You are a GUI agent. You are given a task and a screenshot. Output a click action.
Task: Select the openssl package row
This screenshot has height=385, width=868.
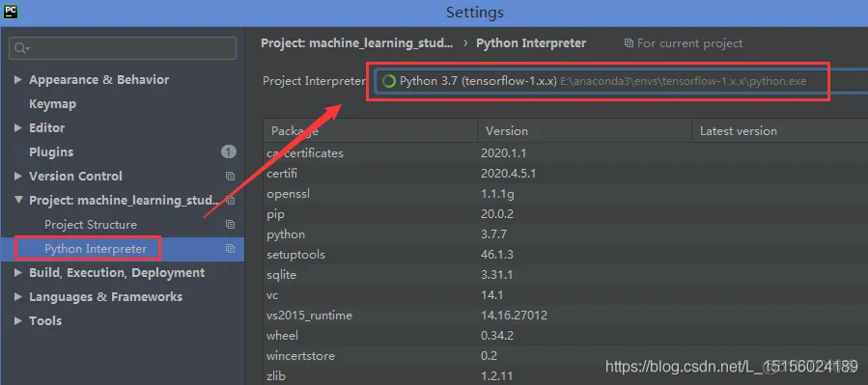tap(565, 194)
